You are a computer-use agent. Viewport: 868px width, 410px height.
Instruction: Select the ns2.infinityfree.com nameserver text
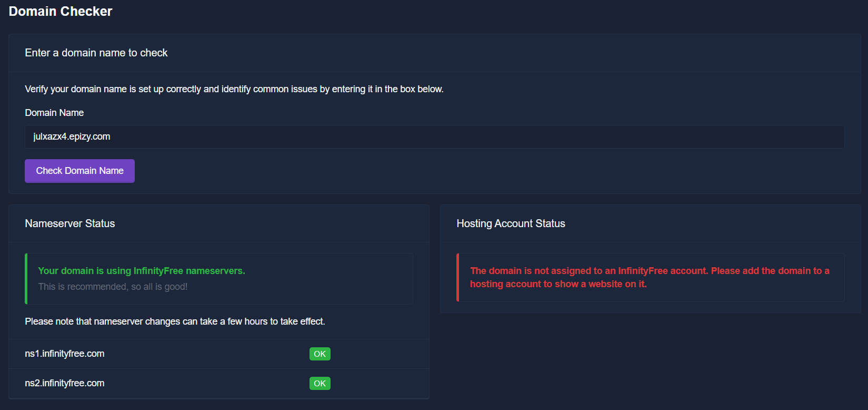(65, 383)
